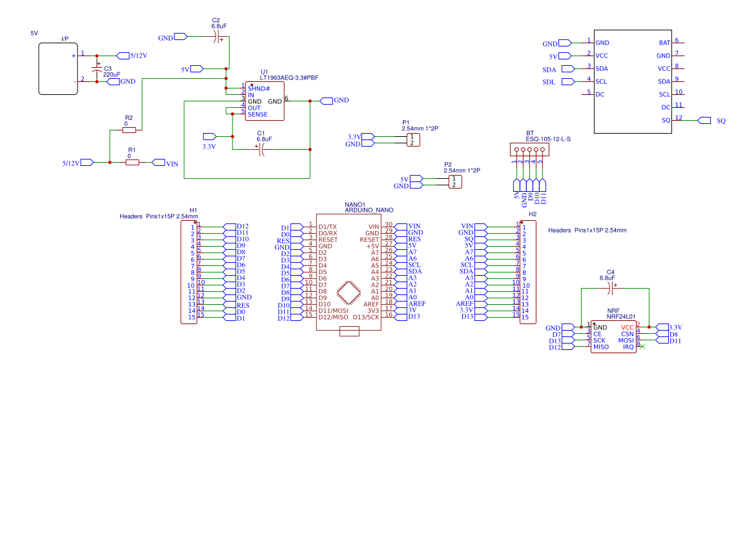Screen dimensions: 756x534
Task: Click the D1/TX pin label on NANO1
Action: [x=327, y=227]
